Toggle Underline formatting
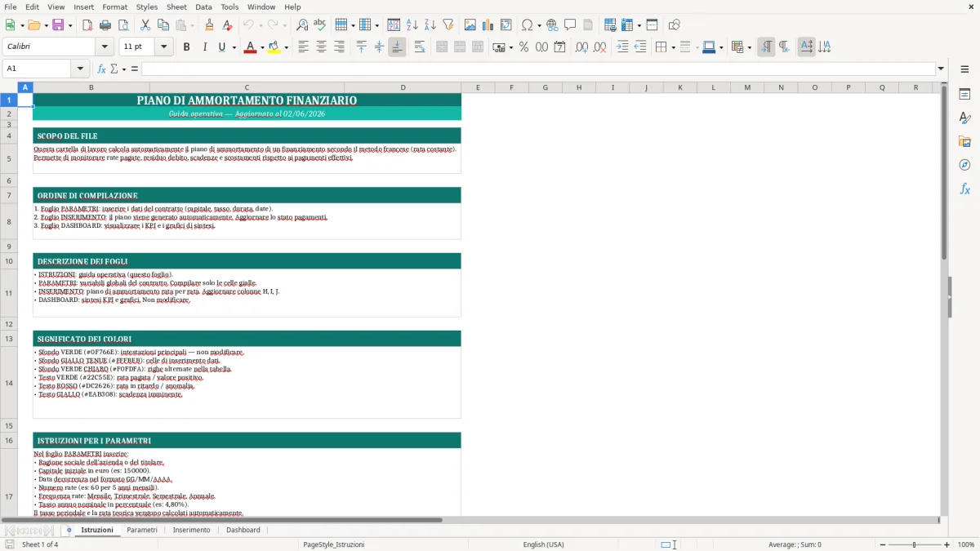 pos(220,47)
